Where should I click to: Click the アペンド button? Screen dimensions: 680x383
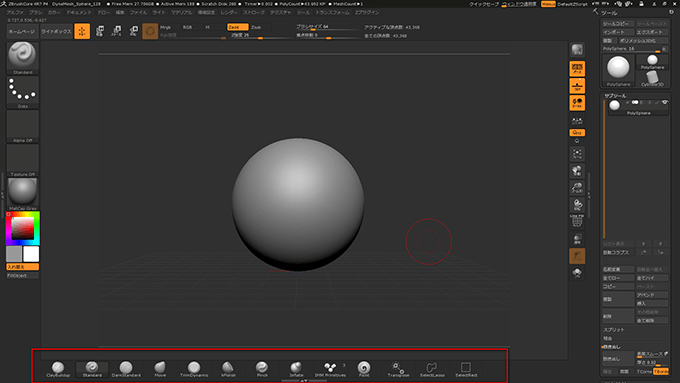652,295
